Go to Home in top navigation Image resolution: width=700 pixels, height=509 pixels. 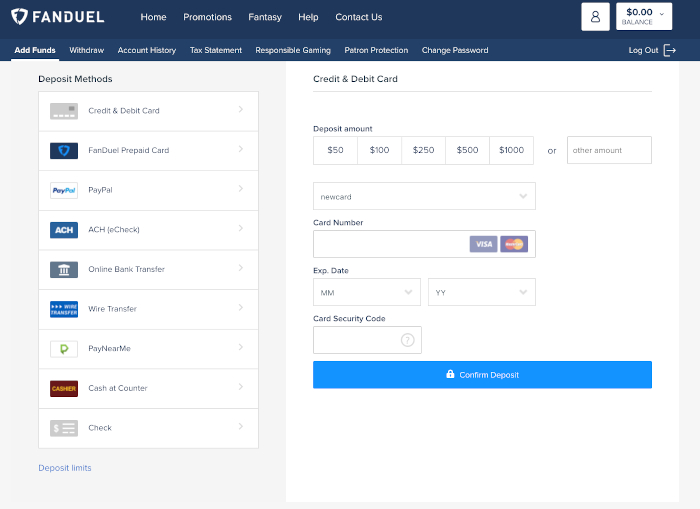(x=153, y=17)
